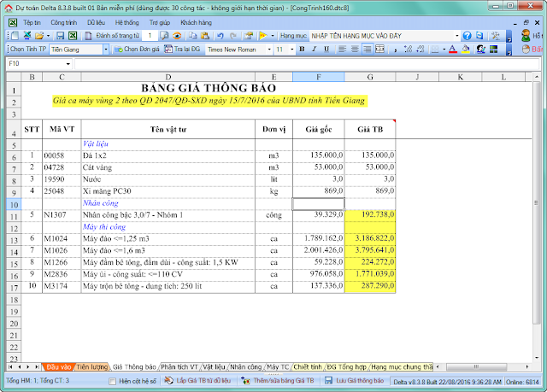
Task: Toggle Underline formatting
Action: point(326,50)
